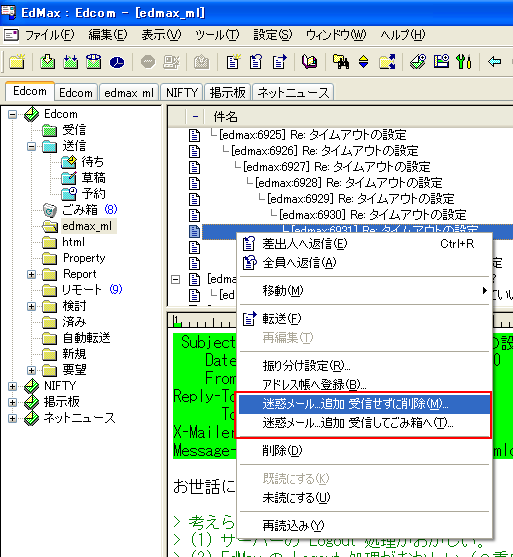Choose 振り分け設定(R)... menu entry

(x=364, y=366)
